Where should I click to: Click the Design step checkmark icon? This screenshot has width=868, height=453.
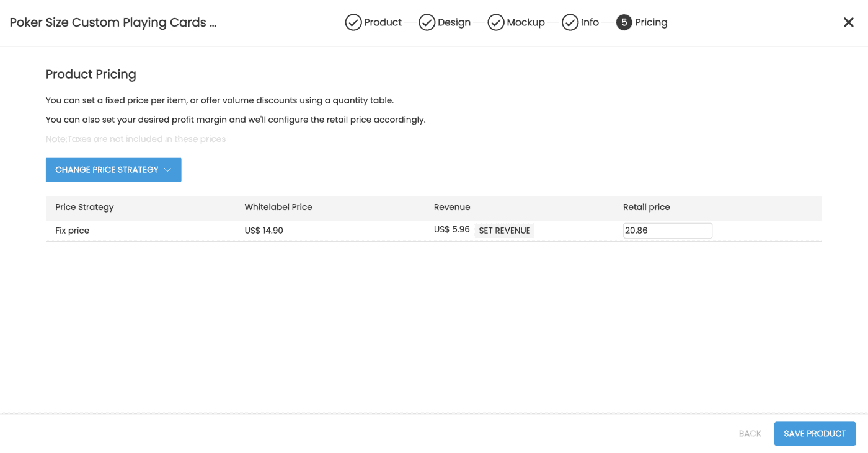427,23
